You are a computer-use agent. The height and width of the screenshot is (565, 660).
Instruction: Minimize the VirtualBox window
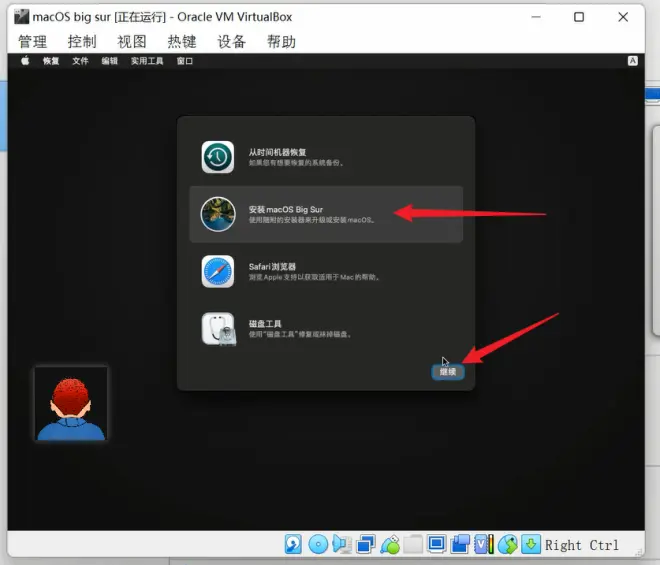[x=536, y=17]
